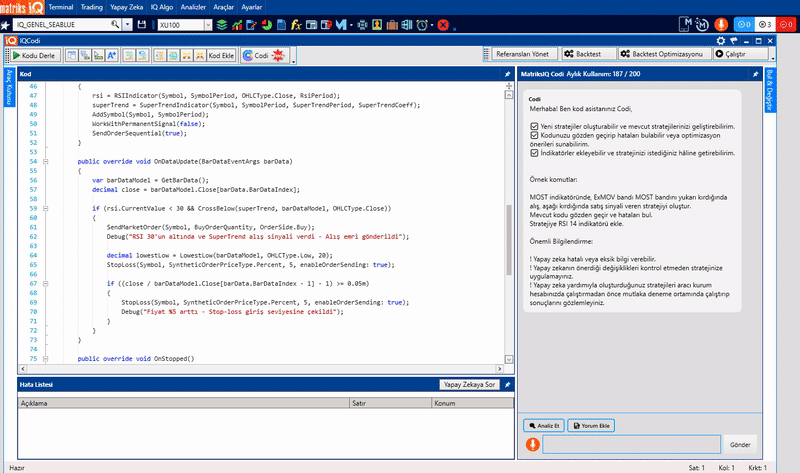The image size is (800, 473).
Task: Click the orange microphone beside chat input
Action: point(532,444)
